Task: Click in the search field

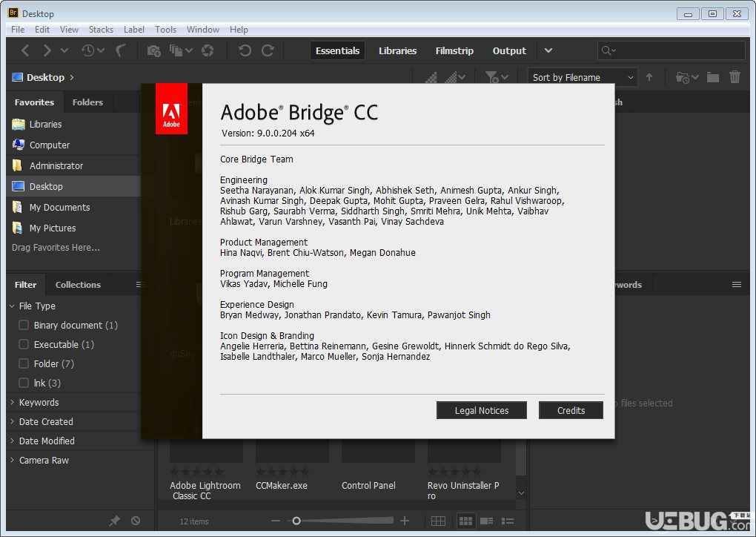Action: (672, 50)
